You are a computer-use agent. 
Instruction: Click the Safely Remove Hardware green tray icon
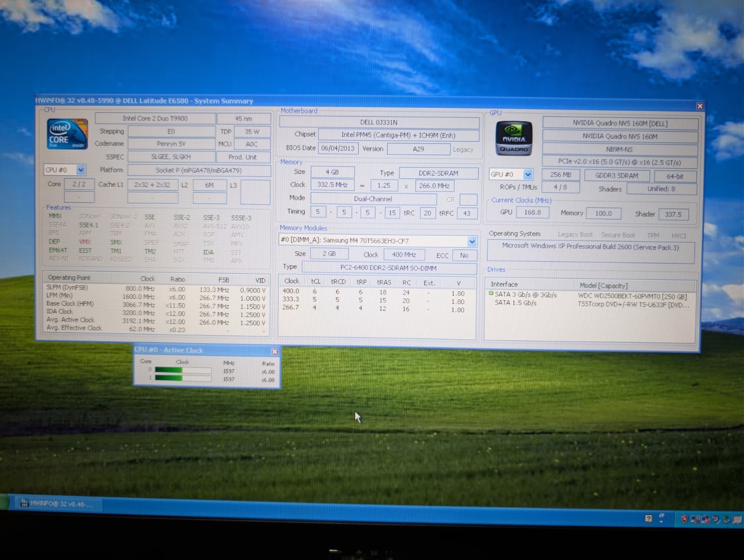pos(727,520)
